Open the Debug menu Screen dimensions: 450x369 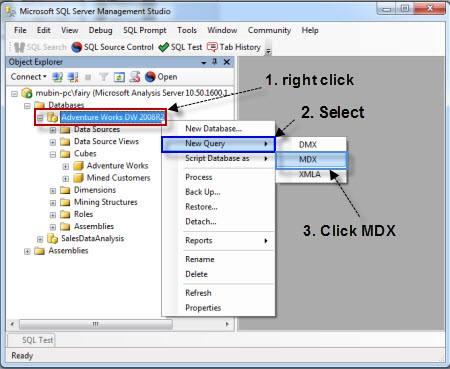(x=100, y=30)
